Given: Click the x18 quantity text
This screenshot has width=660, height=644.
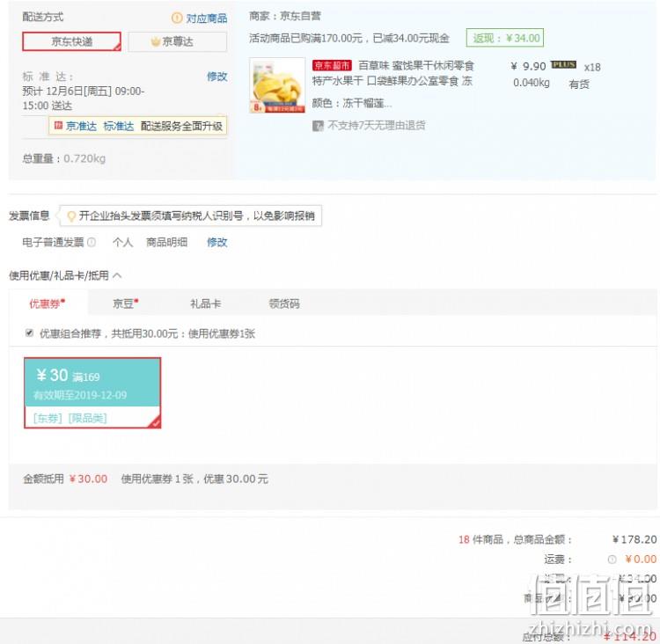Looking at the screenshot, I should [592, 68].
